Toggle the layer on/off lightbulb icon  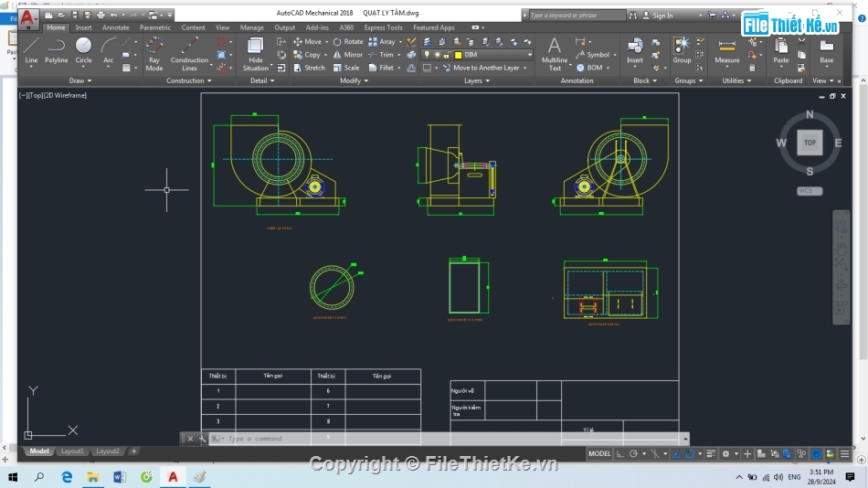click(427, 55)
